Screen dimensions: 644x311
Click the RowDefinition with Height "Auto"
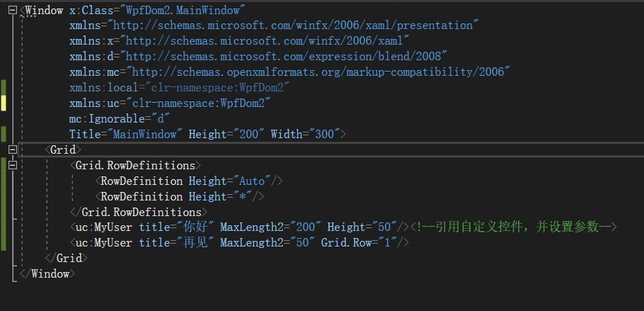[x=190, y=181]
